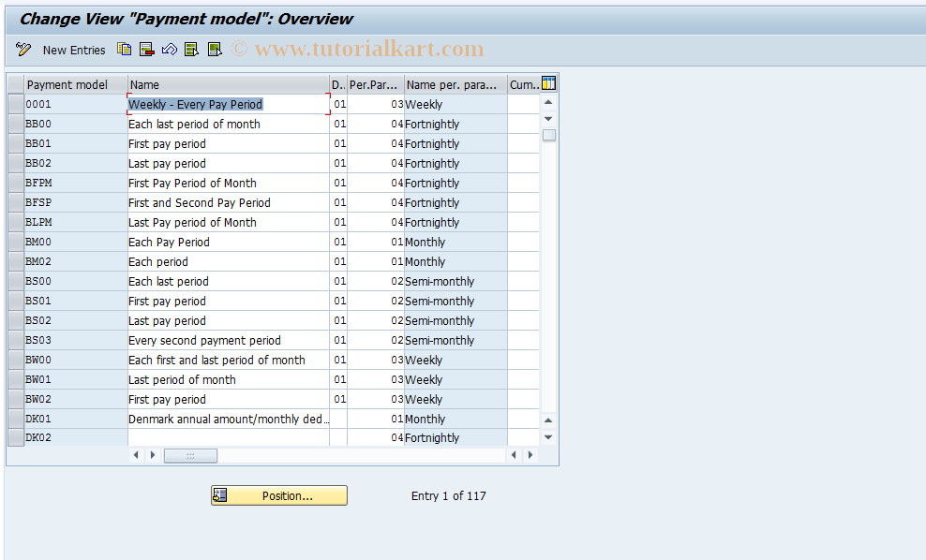Click the Name field 'First Pay Period of Month'

click(228, 183)
